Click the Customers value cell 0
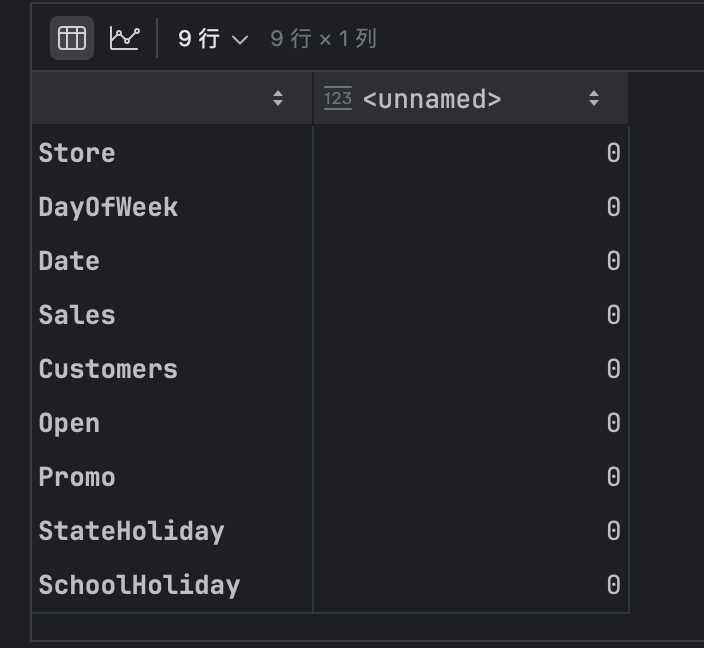 point(471,369)
